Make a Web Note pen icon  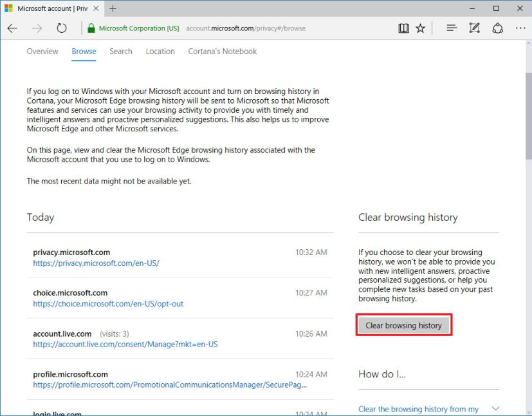coord(474,28)
